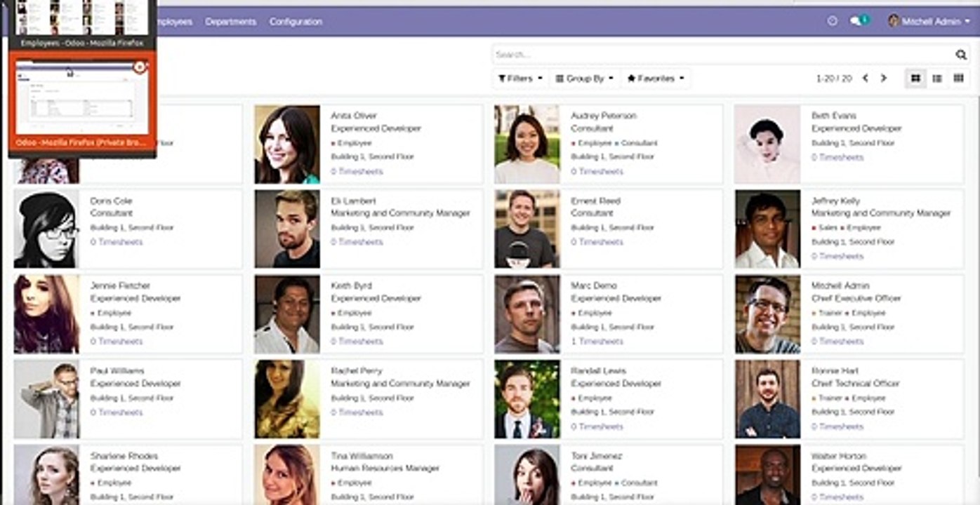Click the name Rachel Perry
The width and height of the screenshot is (980, 505).
point(356,370)
